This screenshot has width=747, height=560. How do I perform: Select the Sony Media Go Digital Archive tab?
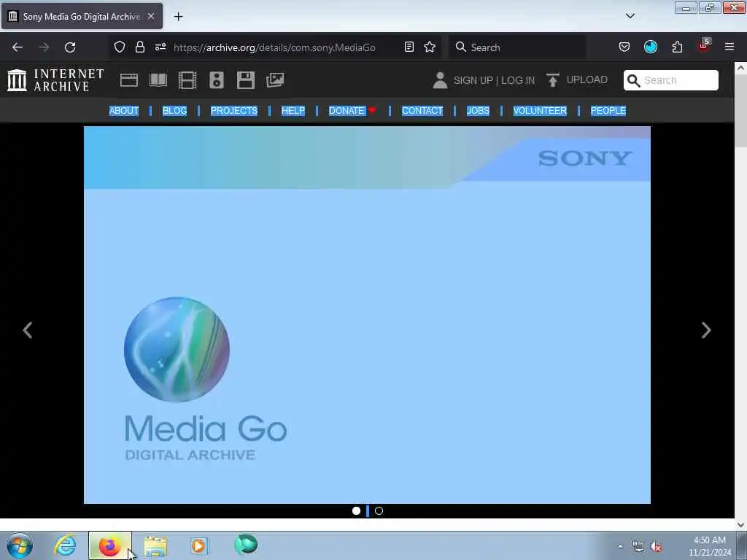coord(82,16)
